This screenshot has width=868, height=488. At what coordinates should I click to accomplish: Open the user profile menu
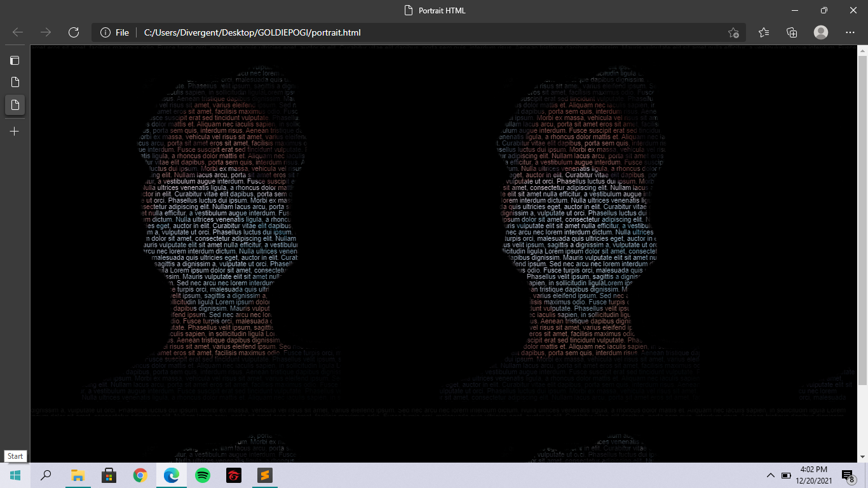[x=821, y=32]
